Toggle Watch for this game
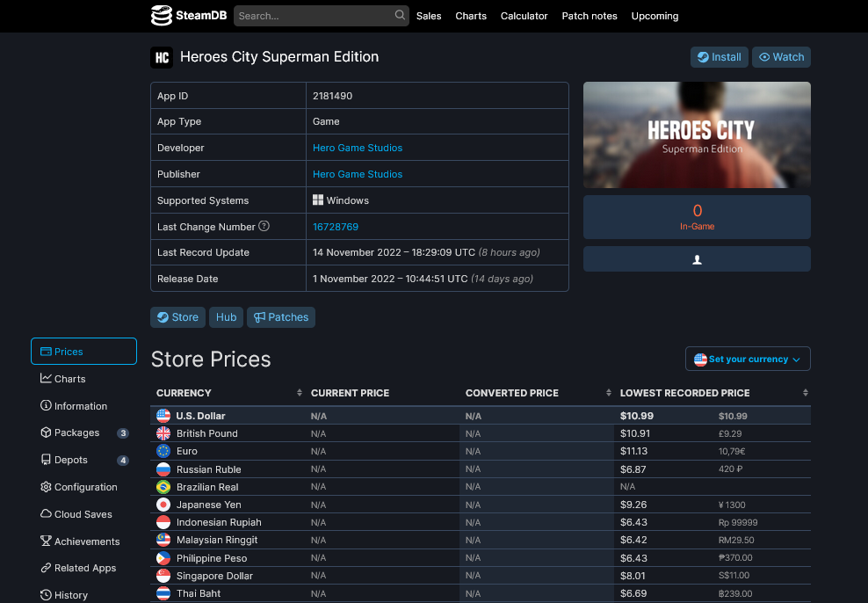This screenshot has height=603, width=868. click(781, 57)
